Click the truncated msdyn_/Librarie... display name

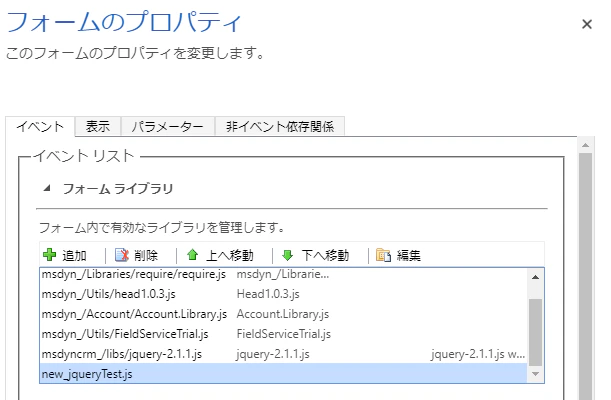click(x=283, y=274)
